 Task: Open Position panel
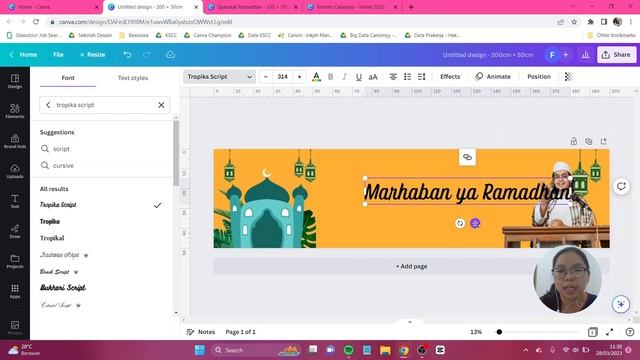[539, 77]
